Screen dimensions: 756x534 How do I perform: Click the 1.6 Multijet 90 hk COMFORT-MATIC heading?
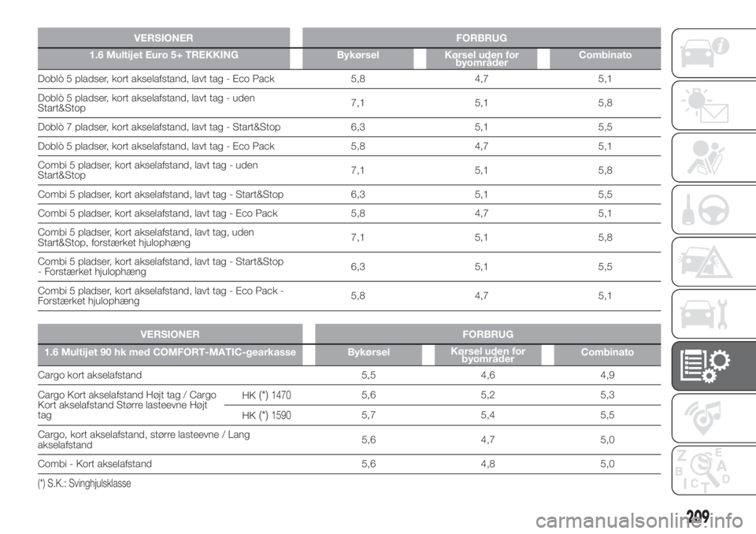coord(170,352)
